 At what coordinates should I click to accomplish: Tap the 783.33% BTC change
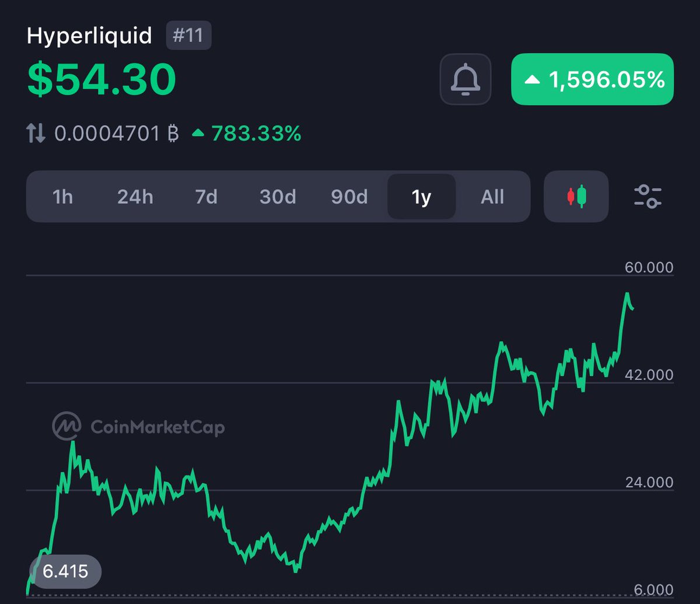246,134
